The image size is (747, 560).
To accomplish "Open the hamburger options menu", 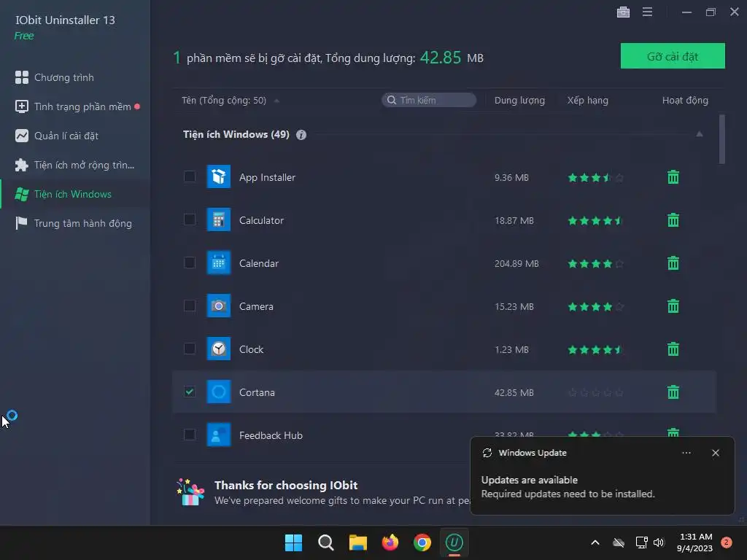I will pos(647,12).
